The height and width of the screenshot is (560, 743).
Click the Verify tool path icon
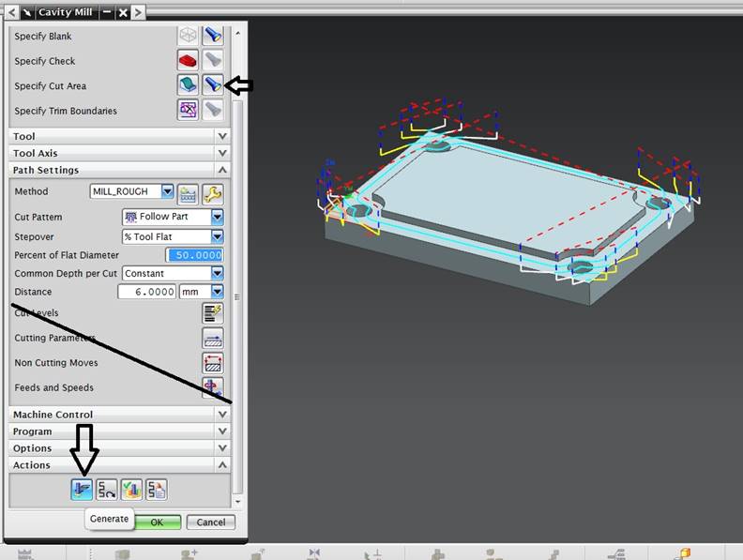tap(131, 490)
